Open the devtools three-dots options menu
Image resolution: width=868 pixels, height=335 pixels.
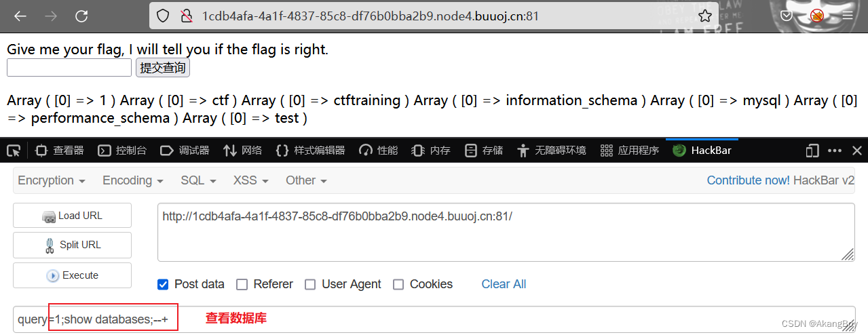(835, 151)
